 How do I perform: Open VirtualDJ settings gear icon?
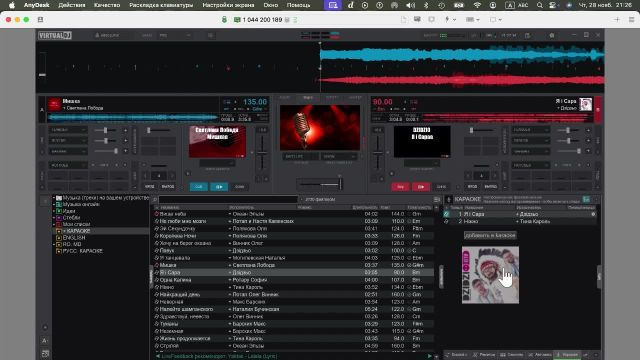point(552,36)
